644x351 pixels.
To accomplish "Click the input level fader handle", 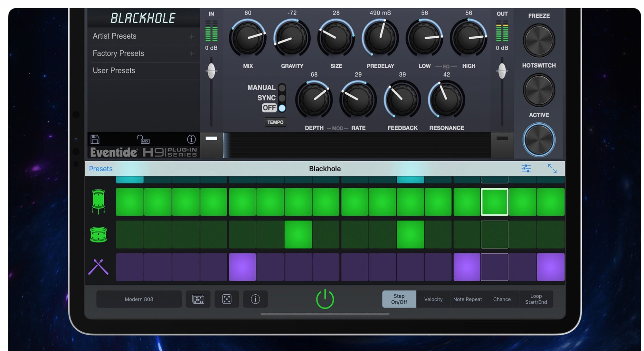I will pos(211,71).
